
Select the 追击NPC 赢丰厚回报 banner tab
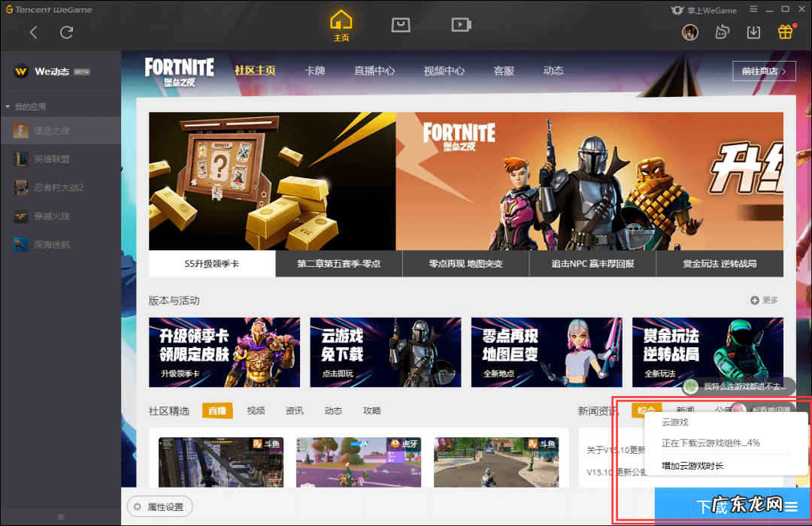tap(592, 264)
